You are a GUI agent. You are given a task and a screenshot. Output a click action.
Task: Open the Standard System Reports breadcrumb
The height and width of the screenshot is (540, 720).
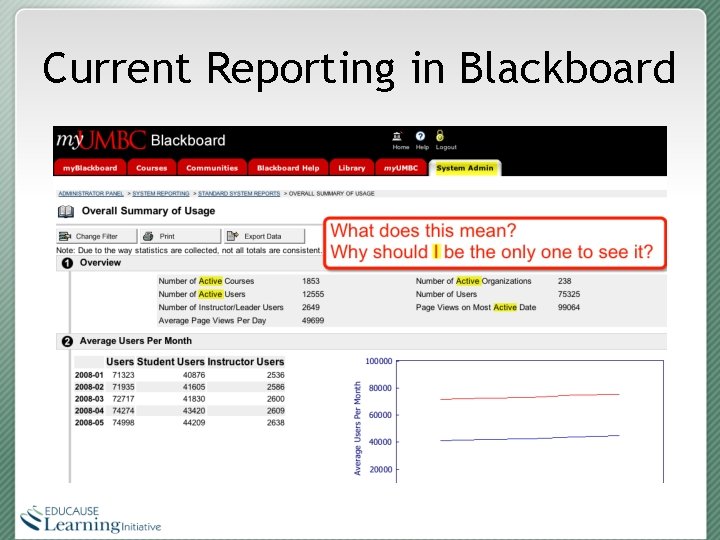pos(239,193)
